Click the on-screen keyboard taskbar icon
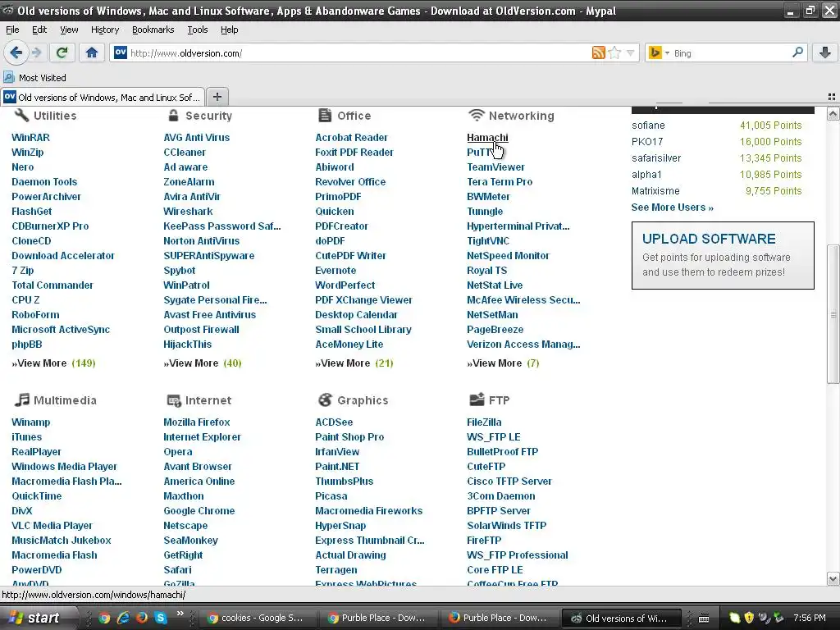This screenshot has width=840, height=630. (704, 619)
